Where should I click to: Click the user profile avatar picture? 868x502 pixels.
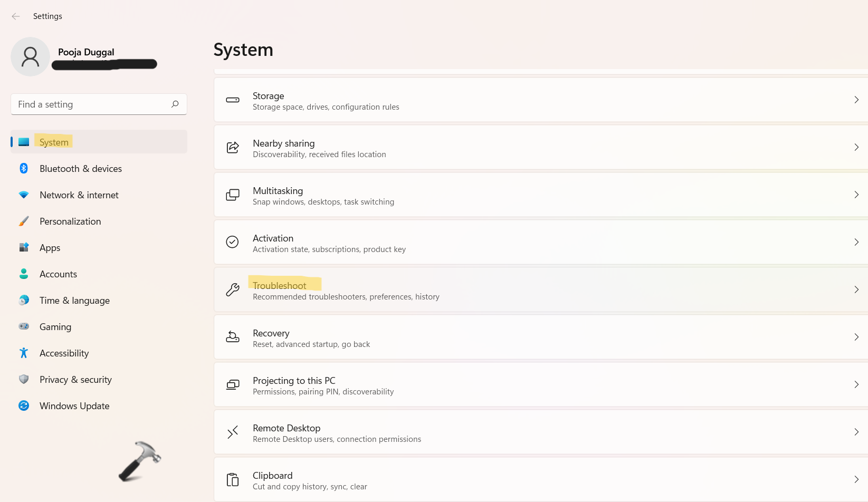point(30,56)
